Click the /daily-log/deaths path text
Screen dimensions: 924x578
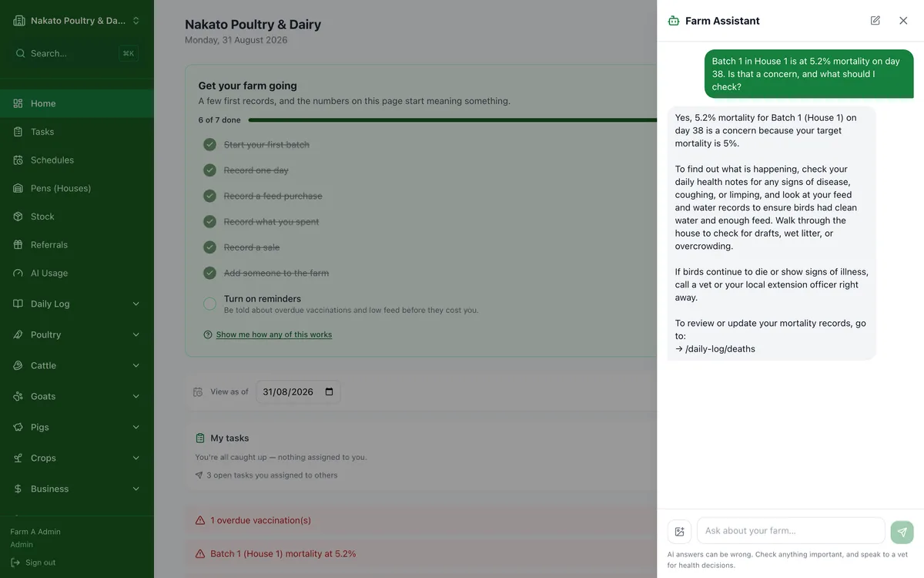click(x=720, y=349)
